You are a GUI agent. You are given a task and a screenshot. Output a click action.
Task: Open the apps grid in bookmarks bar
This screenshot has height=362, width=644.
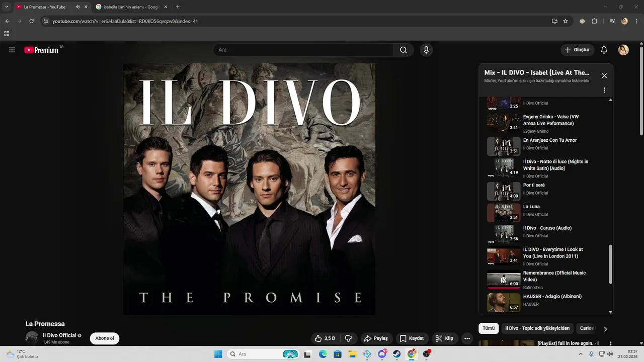[x=7, y=34]
